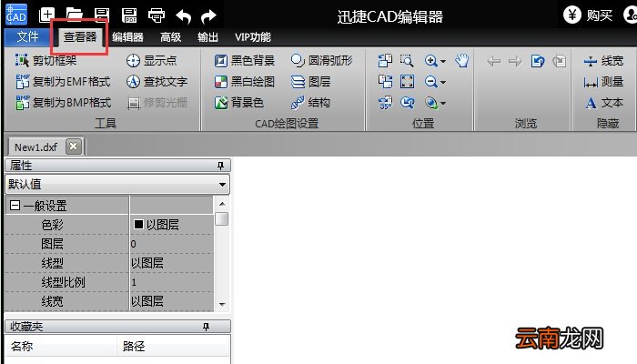Click properties scrollbar down arrow
Viewport: 637px width, 364px height.
coord(222,304)
